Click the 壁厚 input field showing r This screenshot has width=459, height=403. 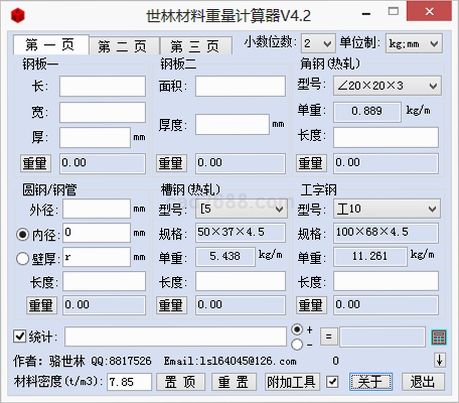coord(96,257)
